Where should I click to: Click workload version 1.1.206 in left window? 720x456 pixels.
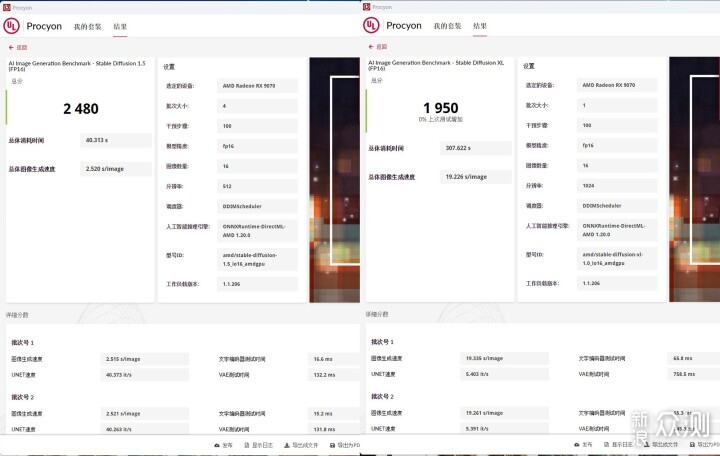[257, 284]
